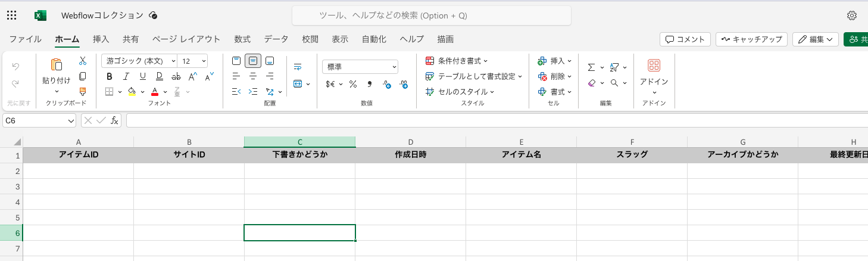Toggle middle vertical alignment button

point(253,61)
